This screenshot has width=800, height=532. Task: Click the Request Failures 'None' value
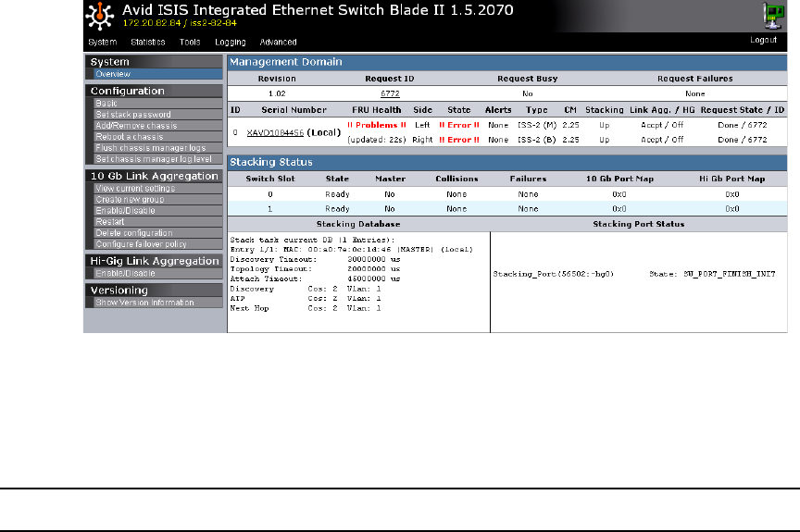[x=694, y=93]
